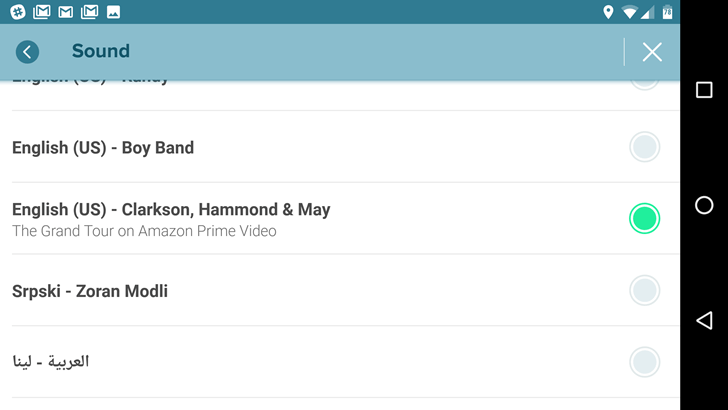This screenshot has width=728, height=410.
Task: Tap the Android home circle button
Action: [x=704, y=205]
